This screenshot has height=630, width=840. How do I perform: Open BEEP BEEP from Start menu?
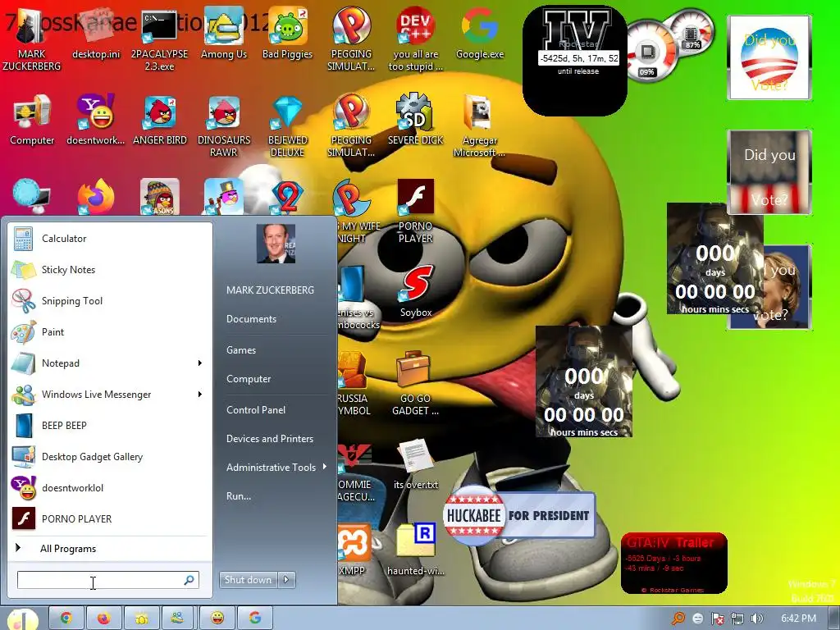[x=109, y=426]
